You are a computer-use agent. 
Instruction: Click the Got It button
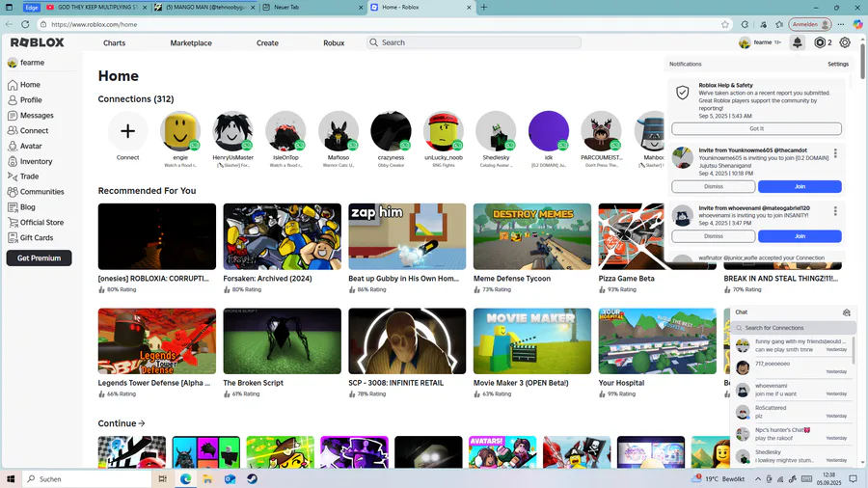(x=757, y=129)
